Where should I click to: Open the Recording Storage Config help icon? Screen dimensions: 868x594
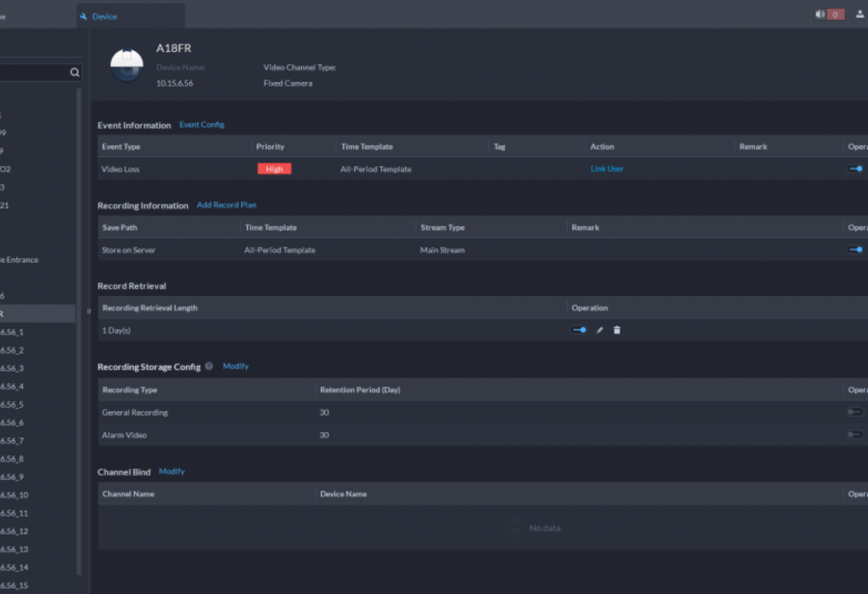pyautogui.click(x=209, y=367)
